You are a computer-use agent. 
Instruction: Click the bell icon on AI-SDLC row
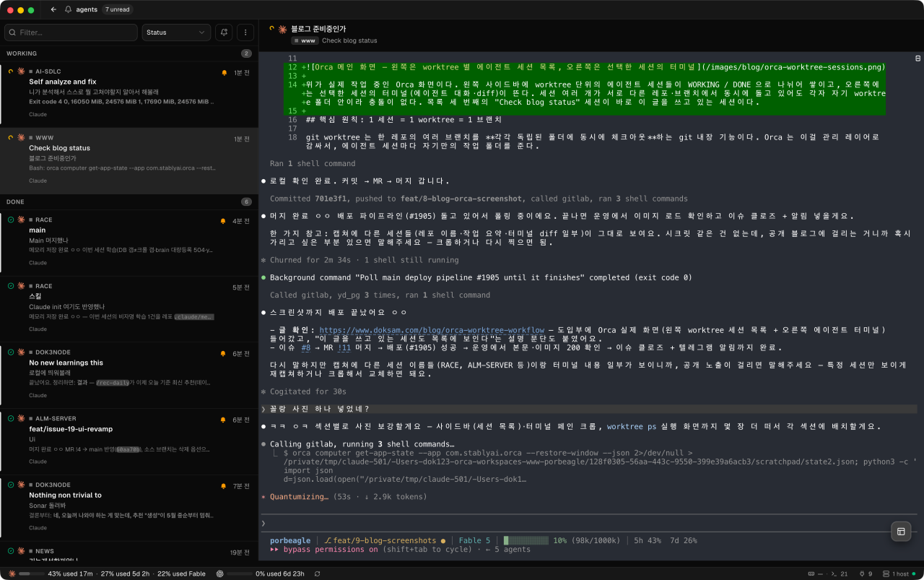225,73
